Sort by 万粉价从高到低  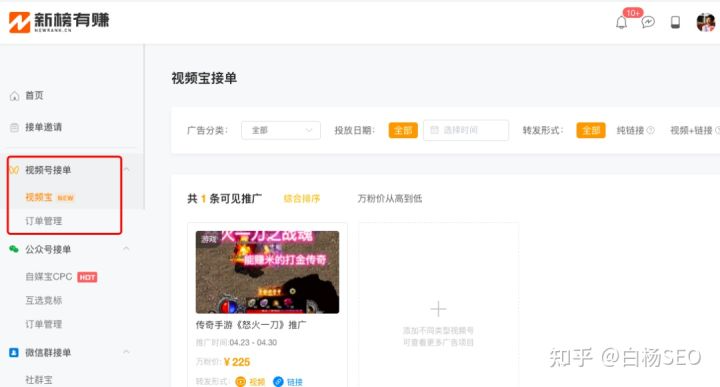389,198
